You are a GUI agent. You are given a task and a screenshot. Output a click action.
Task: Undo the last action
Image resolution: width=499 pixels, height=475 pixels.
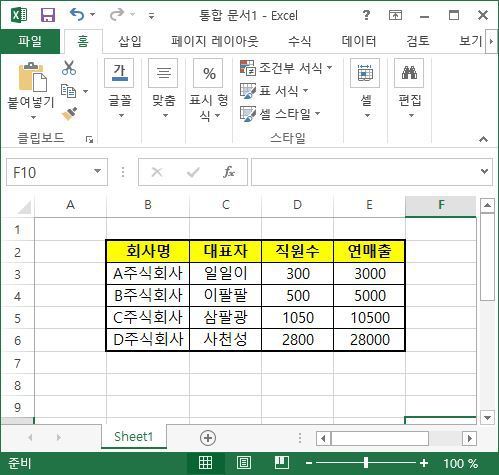point(77,15)
